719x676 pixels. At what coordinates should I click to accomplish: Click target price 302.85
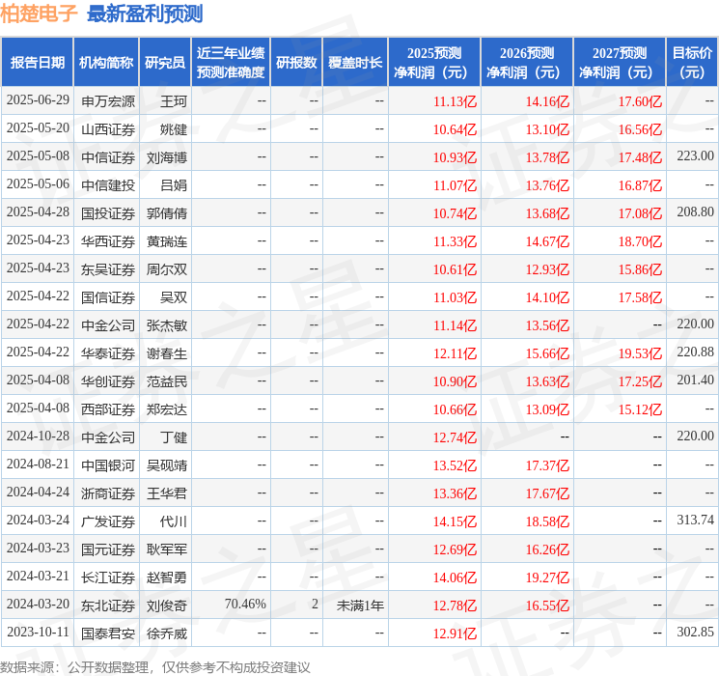coord(695,632)
